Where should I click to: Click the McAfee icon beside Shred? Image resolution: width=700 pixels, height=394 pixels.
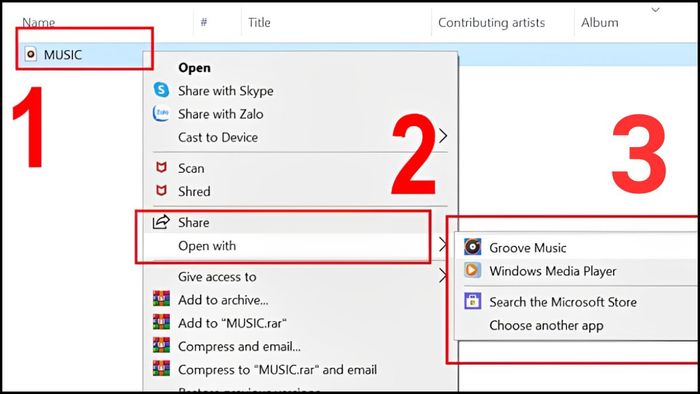[161, 191]
